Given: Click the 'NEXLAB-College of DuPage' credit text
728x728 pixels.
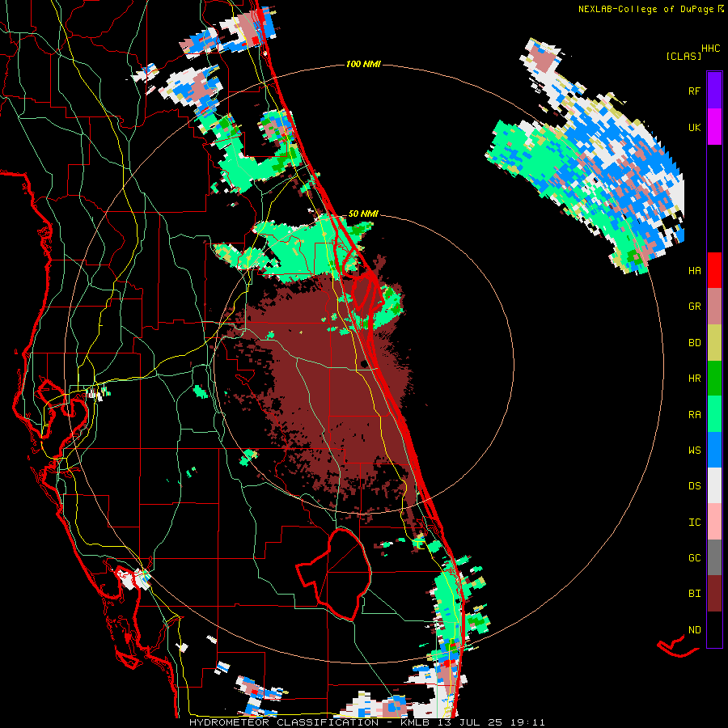Looking at the screenshot, I should (x=646, y=9).
